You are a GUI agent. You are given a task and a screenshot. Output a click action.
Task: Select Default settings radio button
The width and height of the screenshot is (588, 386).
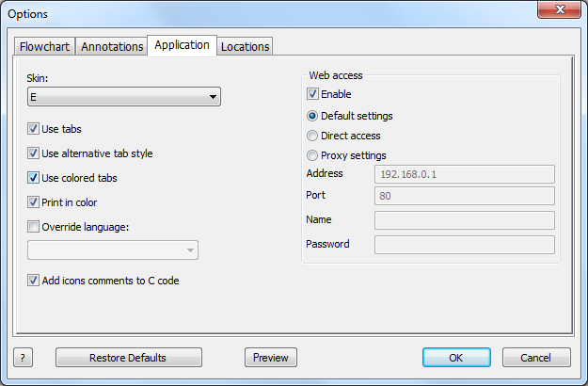[312, 116]
